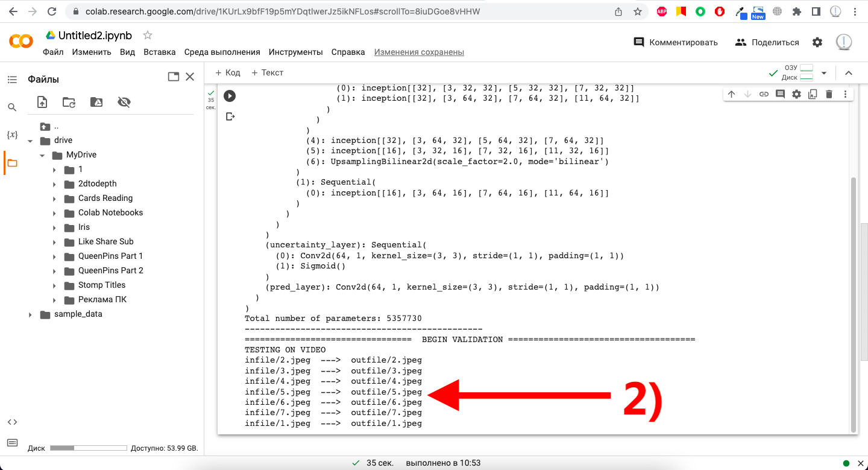This screenshot has width=868, height=470.
Task: Move cell up
Action: [731, 94]
